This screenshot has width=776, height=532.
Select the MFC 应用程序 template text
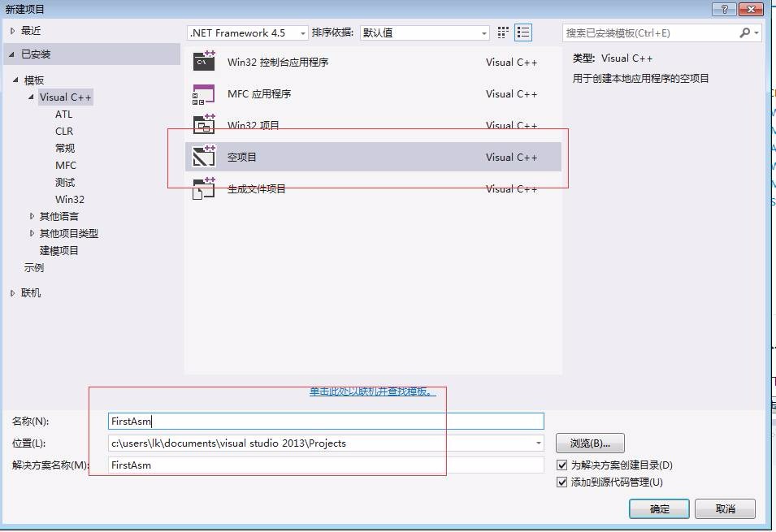click(259, 93)
